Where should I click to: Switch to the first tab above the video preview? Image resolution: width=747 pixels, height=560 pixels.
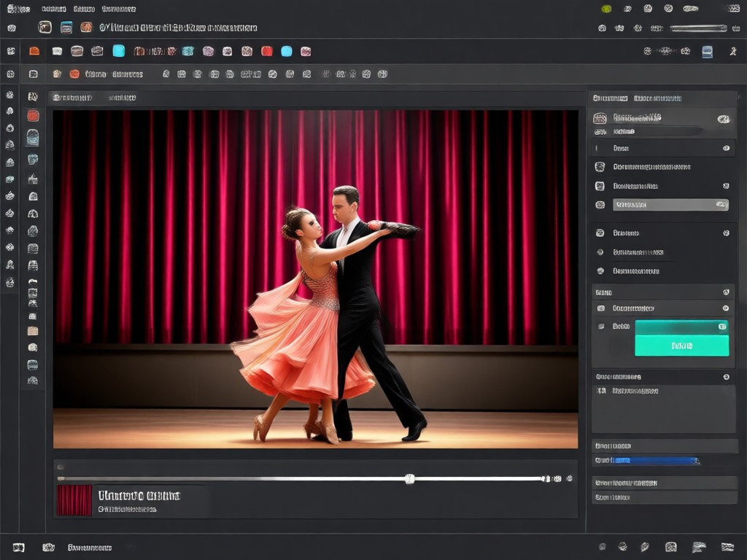click(x=72, y=98)
